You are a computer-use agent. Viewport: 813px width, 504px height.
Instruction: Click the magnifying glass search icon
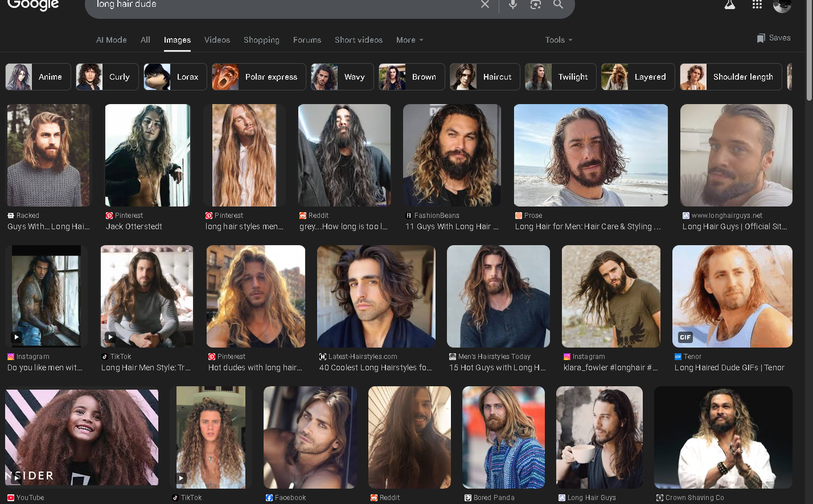(x=558, y=5)
